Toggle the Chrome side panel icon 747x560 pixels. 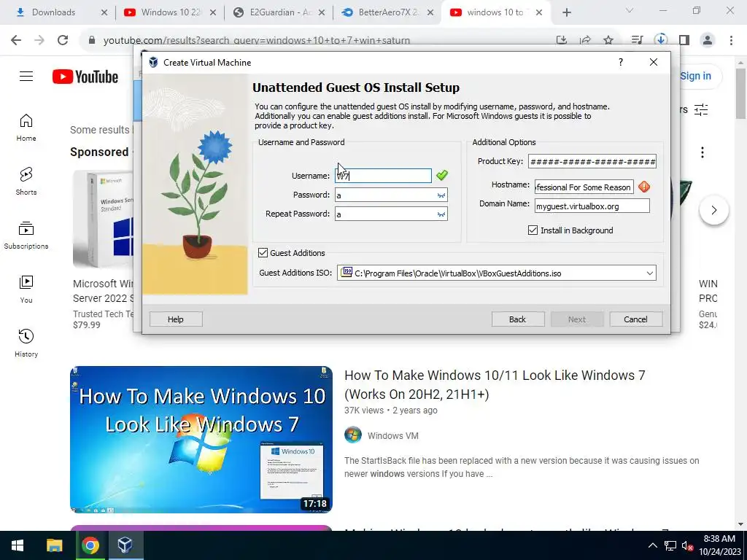point(684,40)
